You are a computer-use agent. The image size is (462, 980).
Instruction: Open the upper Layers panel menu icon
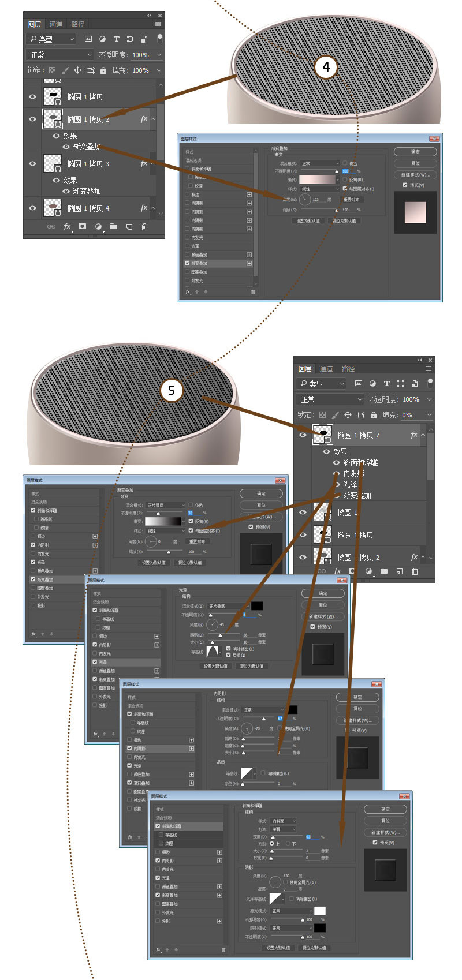158,24
